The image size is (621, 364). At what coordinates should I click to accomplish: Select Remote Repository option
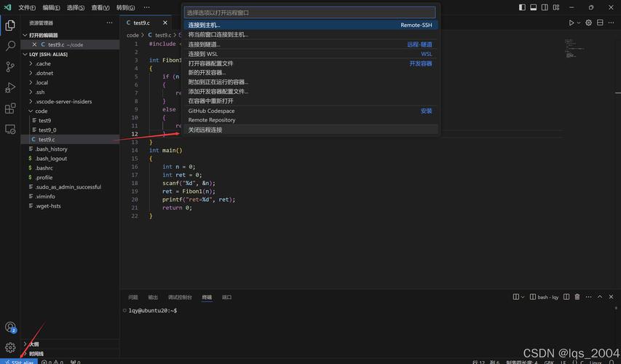pos(310,120)
